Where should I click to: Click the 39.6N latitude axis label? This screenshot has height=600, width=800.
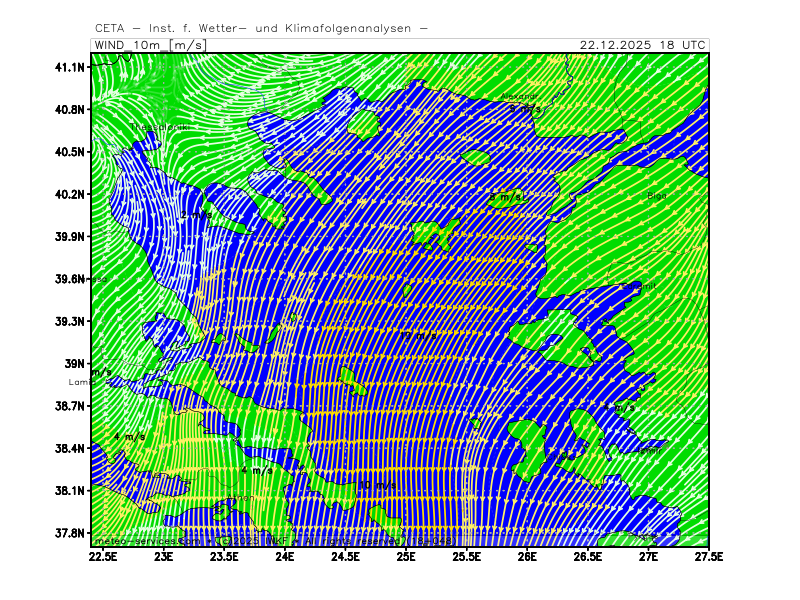70,279
